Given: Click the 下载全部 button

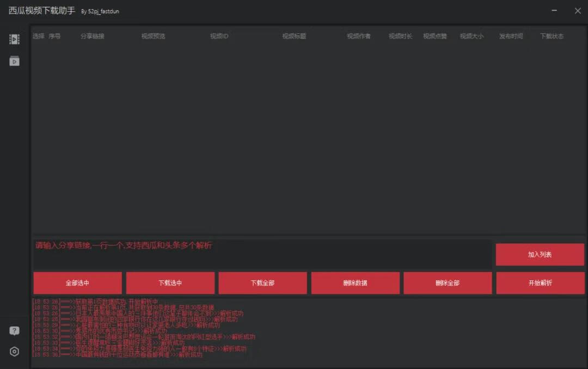Looking at the screenshot, I should pyautogui.click(x=262, y=283).
